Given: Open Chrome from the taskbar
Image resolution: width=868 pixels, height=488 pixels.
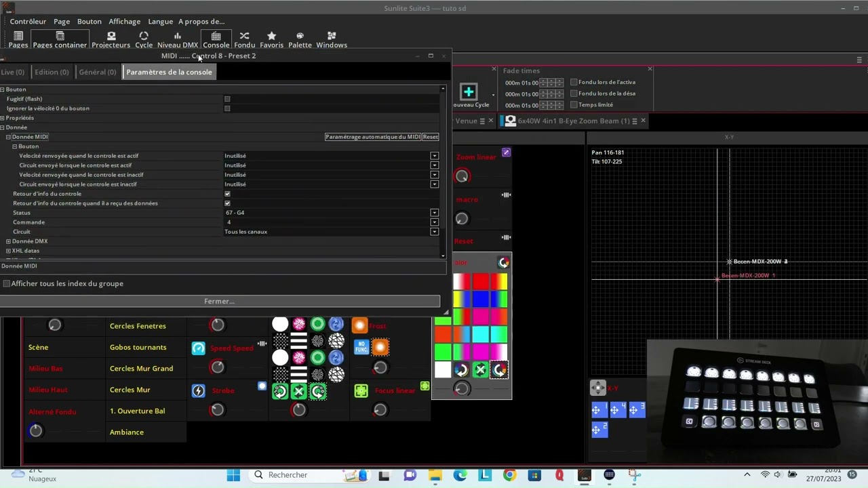Looking at the screenshot, I should [509, 475].
